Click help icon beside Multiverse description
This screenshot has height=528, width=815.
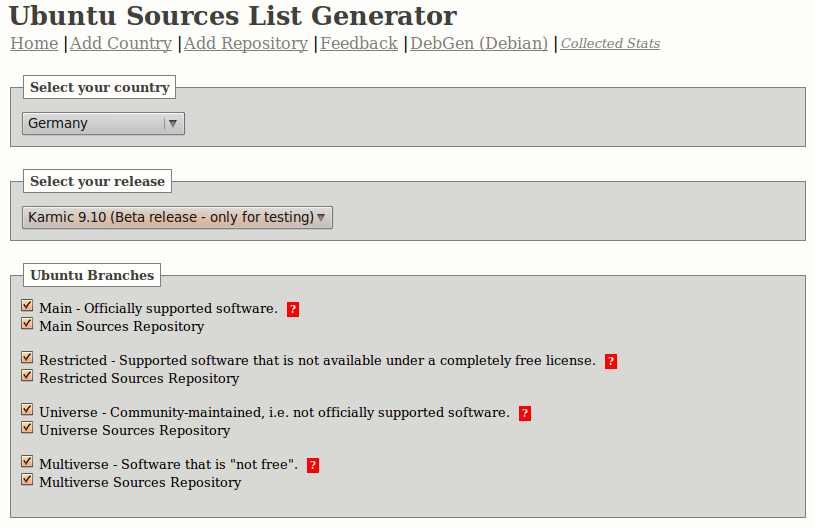(x=313, y=465)
